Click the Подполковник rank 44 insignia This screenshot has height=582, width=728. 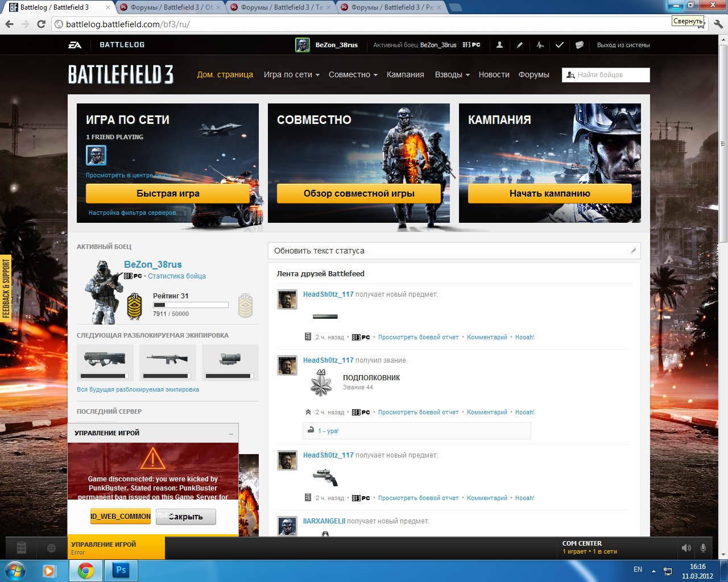pos(321,383)
